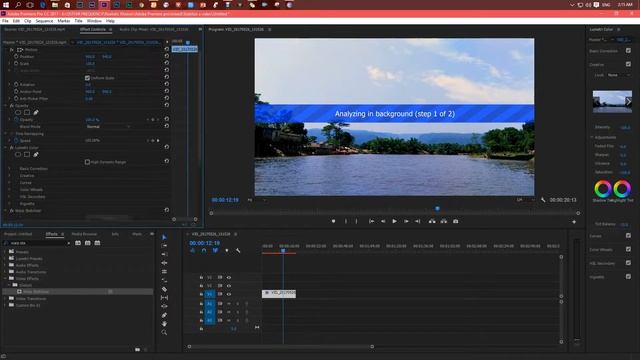The image size is (640, 360).
Task: Toggle Vignette checkbox in Lumetri panel
Action: click(628, 276)
